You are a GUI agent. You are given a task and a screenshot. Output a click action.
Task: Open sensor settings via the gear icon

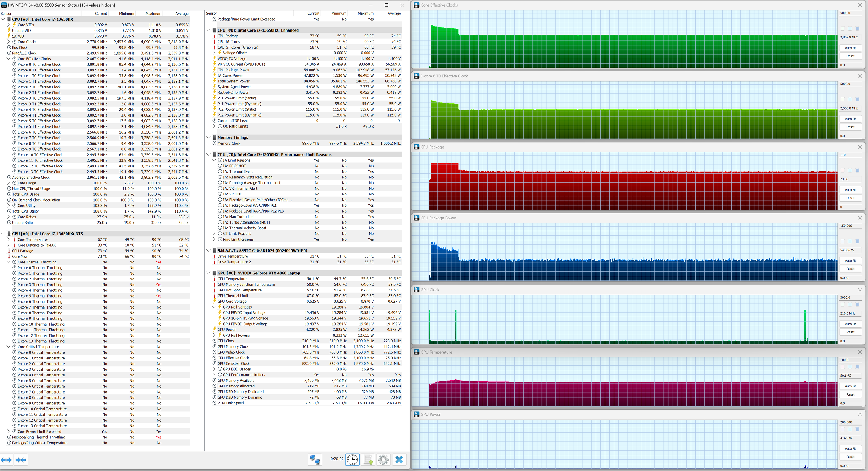click(383, 459)
